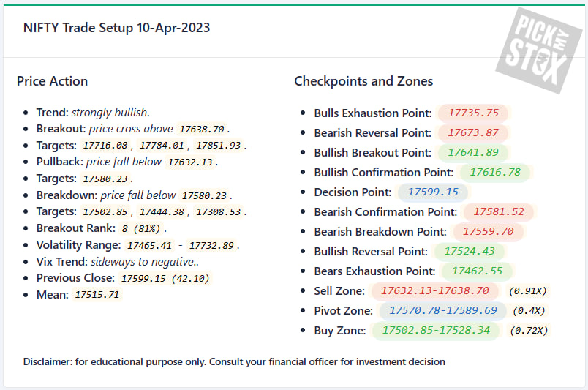Click the Bearish Breakdown Point label

pyautogui.click(x=380, y=232)
